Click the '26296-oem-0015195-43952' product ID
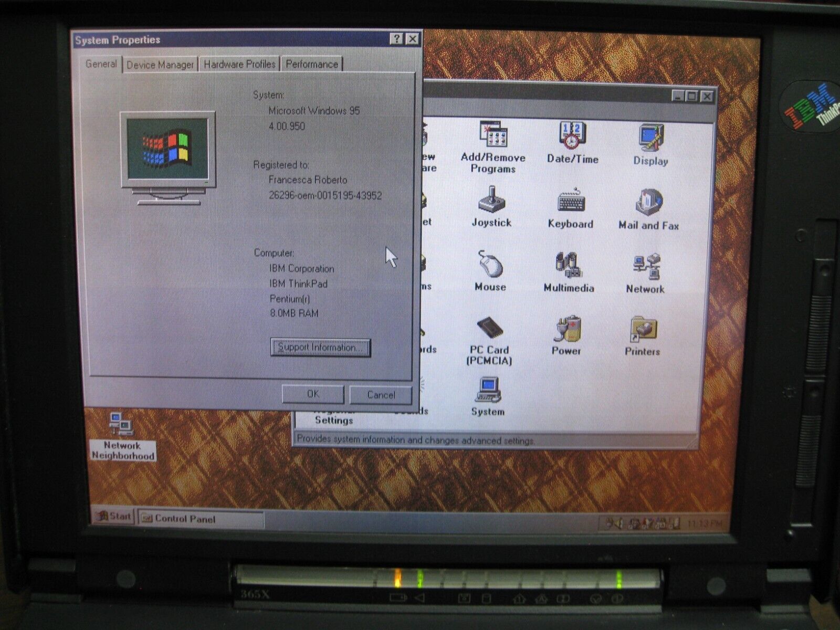Viewport: 840px width, 630px height. coord(325,195)
